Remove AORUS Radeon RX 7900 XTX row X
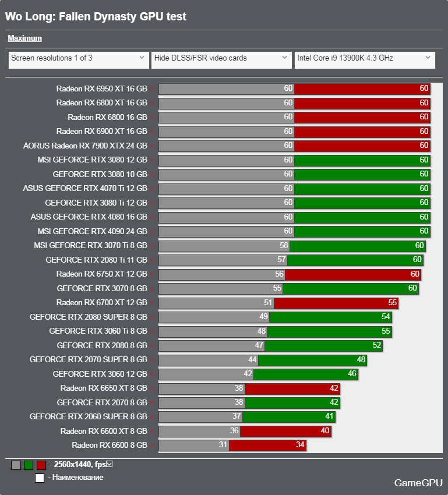 [151, 147]
